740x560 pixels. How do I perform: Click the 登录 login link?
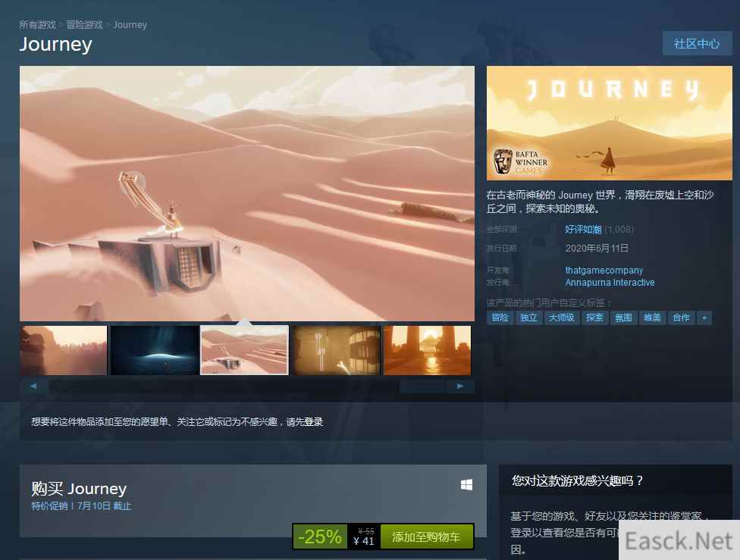click(x=313, y=422)
